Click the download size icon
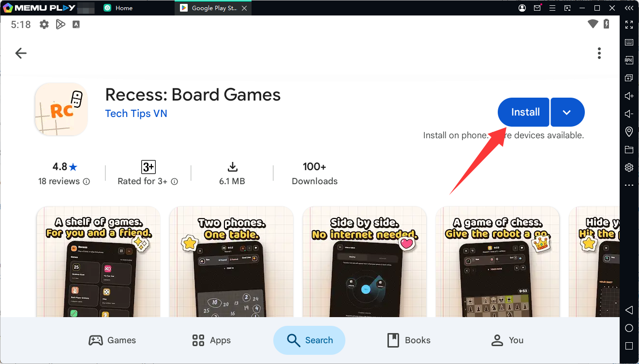The width and height of the screenshot is (639, 364). point(233,167)
